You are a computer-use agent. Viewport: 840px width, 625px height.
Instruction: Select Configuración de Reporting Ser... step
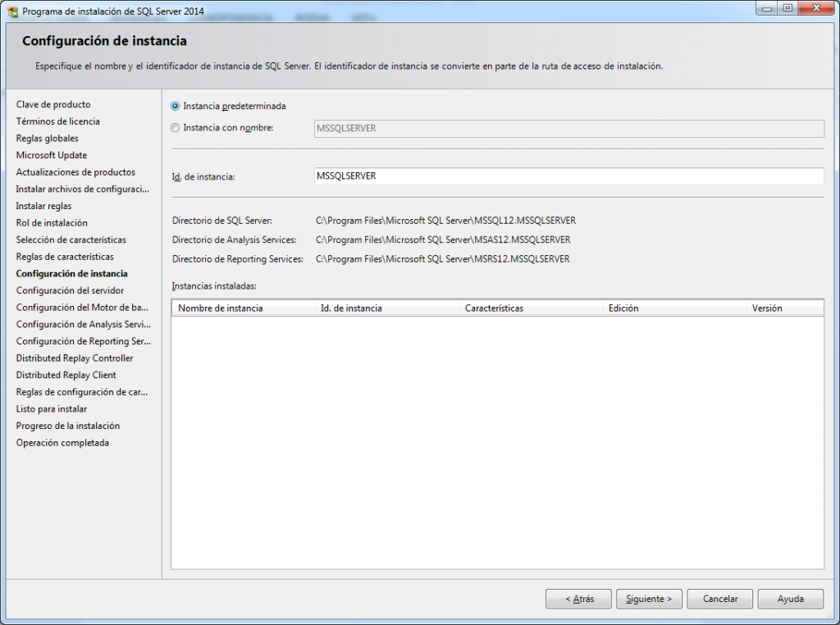(83, 342)
